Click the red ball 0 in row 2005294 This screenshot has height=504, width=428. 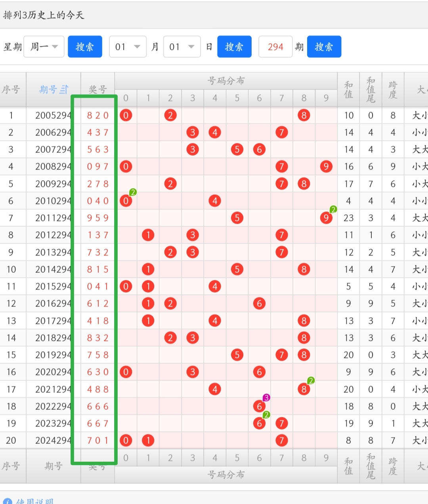tap(126, 115)
